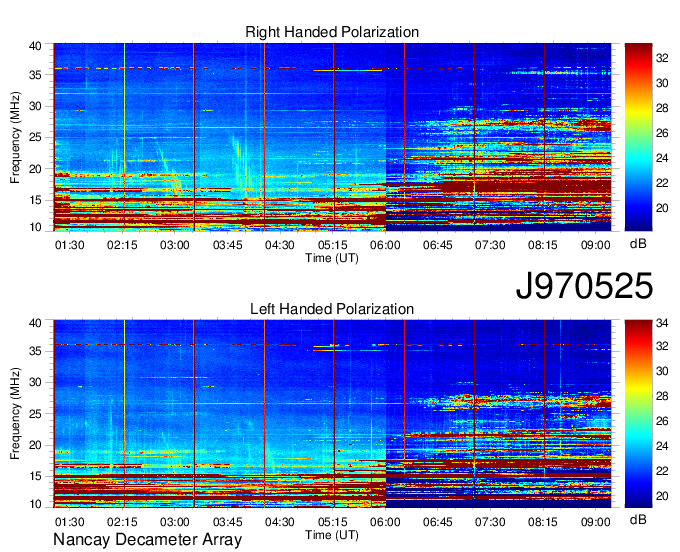680x552 pixels.
Task: Click the 01:30 tick label on the upper time axis
Action: click(x=69, y=245)
